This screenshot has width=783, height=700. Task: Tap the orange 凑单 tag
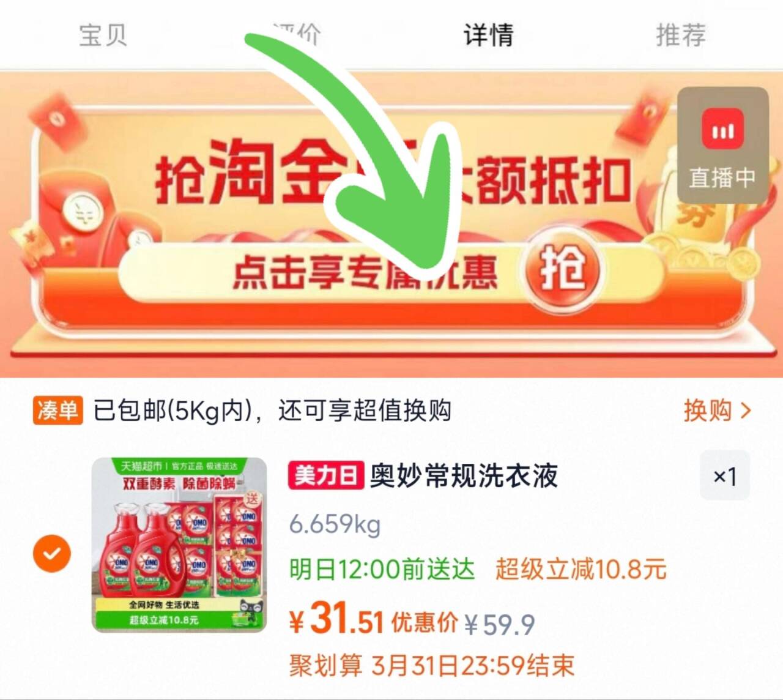click(x=58, y=410)
